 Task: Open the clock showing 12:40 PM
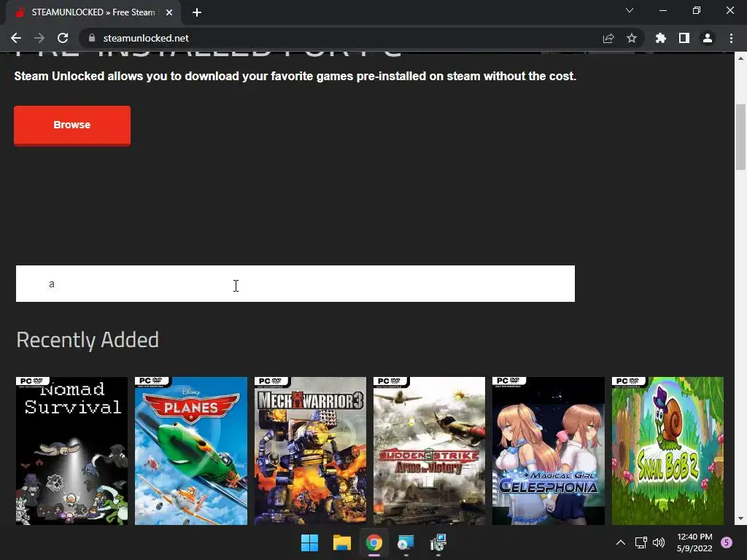tap(694, 542)
